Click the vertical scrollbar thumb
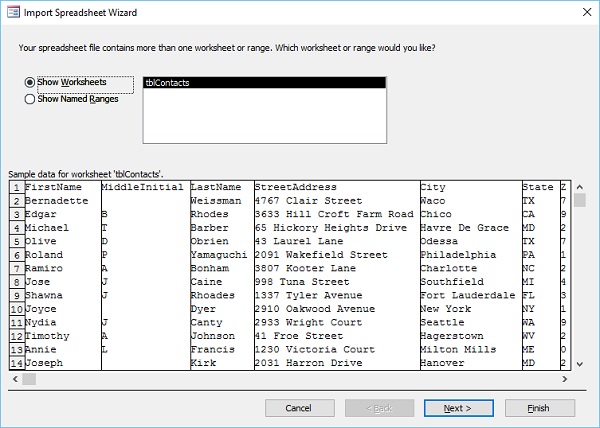Screen dimensions: 600x428 click(x=579, y=199)
